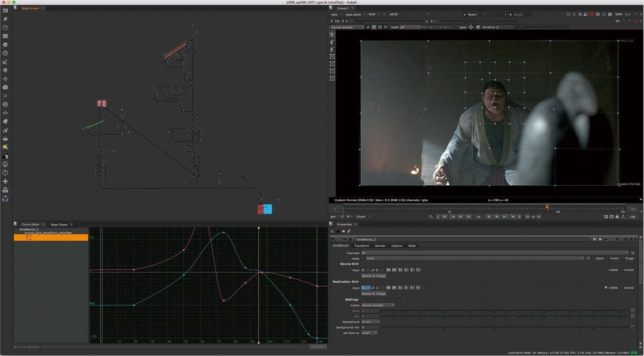Open the output 'source warped' dropdown in Properties
Image resolution: width=644 pixels, height=356 pixels.
pos(378,305)
